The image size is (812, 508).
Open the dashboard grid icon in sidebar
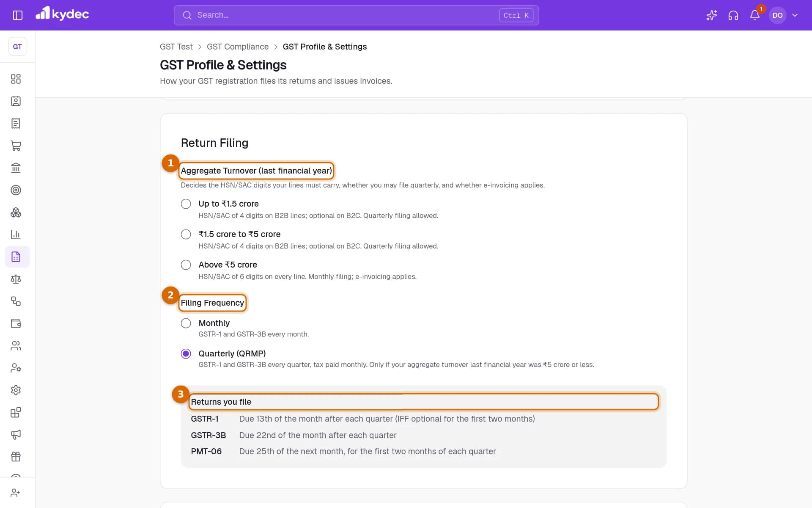point(16,79)
